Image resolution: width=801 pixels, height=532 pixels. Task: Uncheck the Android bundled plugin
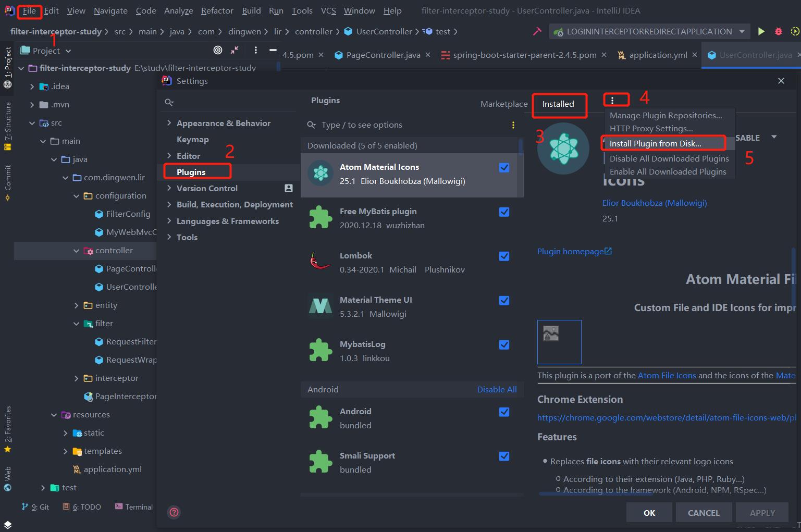click(504, 412)
